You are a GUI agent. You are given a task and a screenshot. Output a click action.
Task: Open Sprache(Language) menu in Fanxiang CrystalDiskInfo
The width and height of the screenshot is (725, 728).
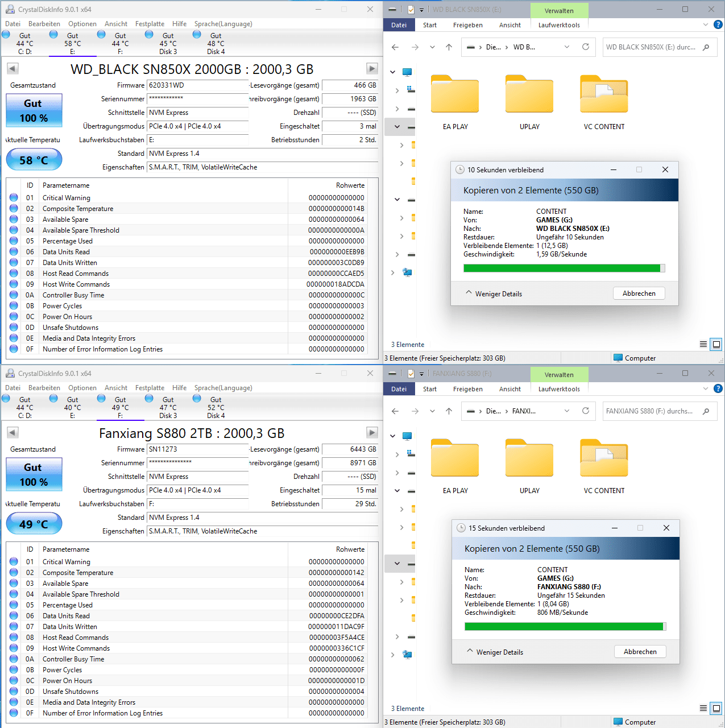tap(223, 388)
